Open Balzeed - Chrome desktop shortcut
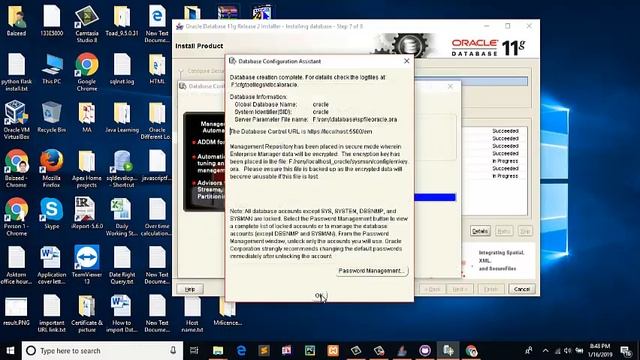The height and width of the screenshot is (360, 640). [16, 169]
